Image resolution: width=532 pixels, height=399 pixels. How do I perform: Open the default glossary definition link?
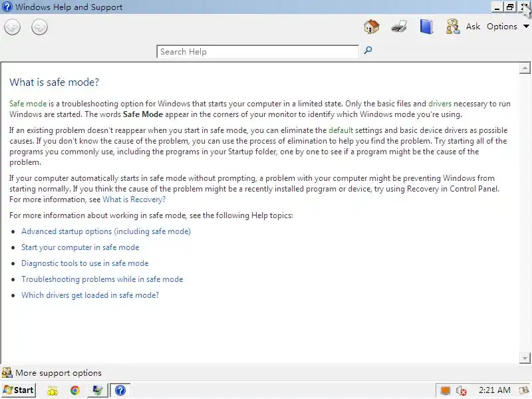click(x=340, y=130)
